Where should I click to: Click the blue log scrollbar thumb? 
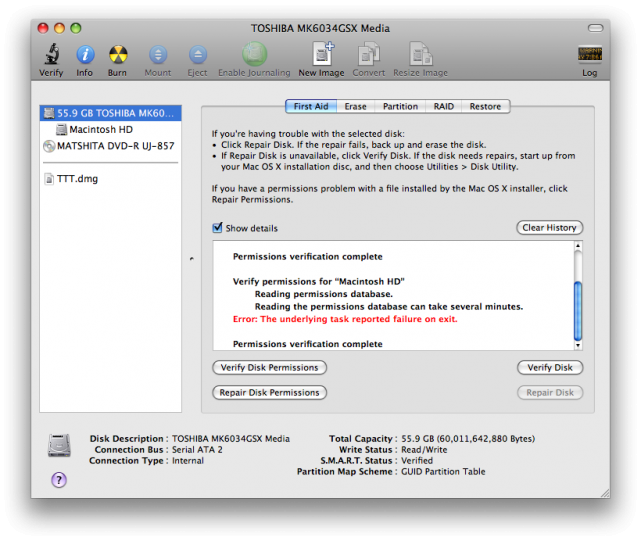(x=578, y=311)
